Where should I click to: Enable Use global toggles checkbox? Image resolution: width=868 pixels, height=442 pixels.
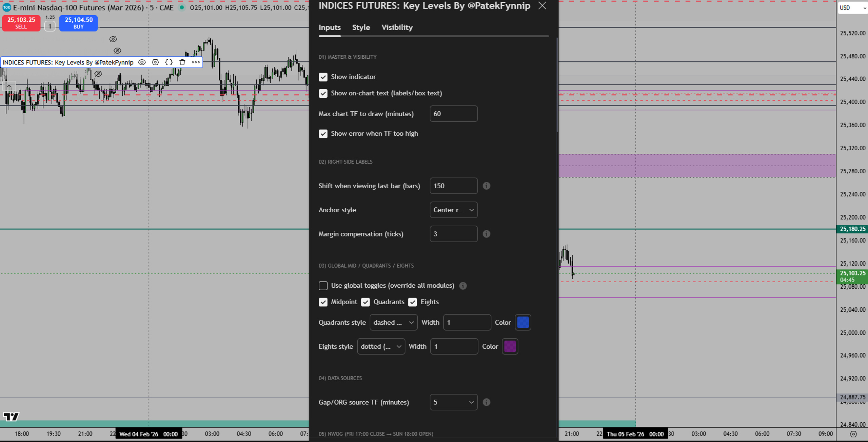pyautogui.click(x=323, y=286)
